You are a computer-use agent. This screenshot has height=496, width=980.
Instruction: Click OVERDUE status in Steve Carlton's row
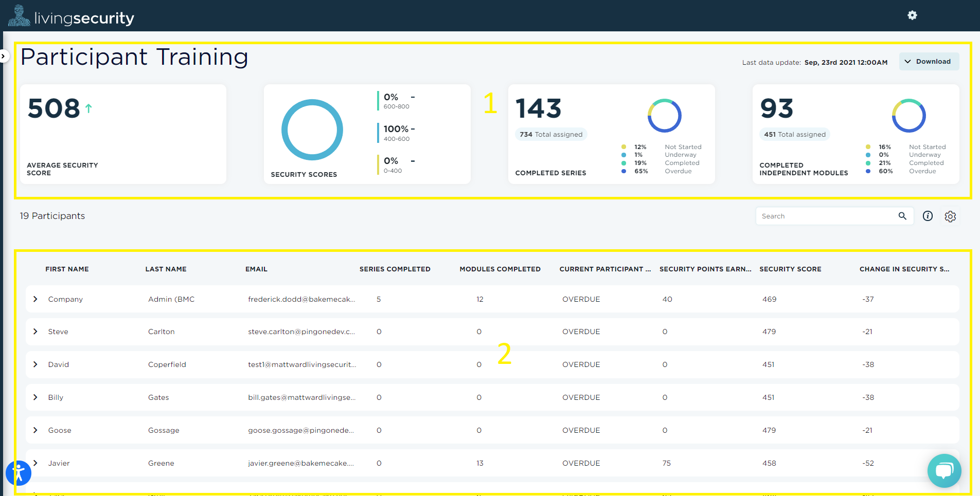(x=581, y=332)
